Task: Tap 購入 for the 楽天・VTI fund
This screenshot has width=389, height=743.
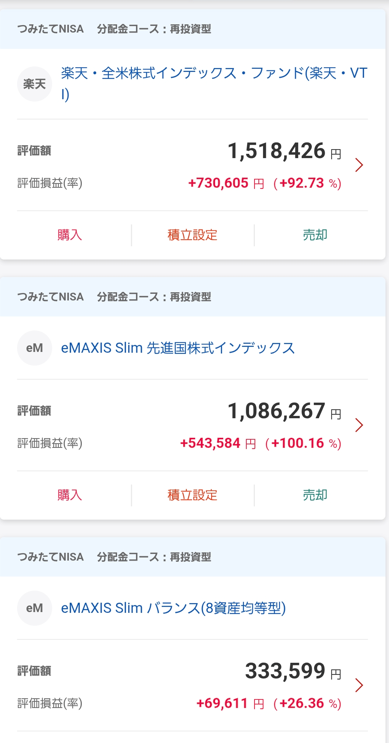Action: (70, 235)
